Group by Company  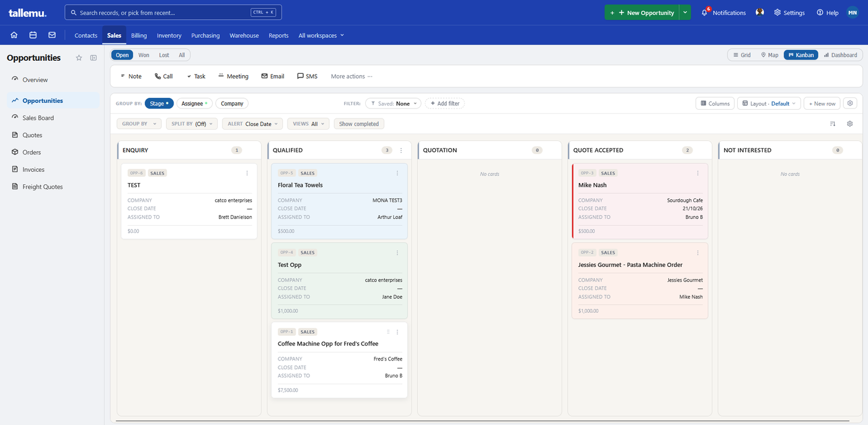[232, 104]
